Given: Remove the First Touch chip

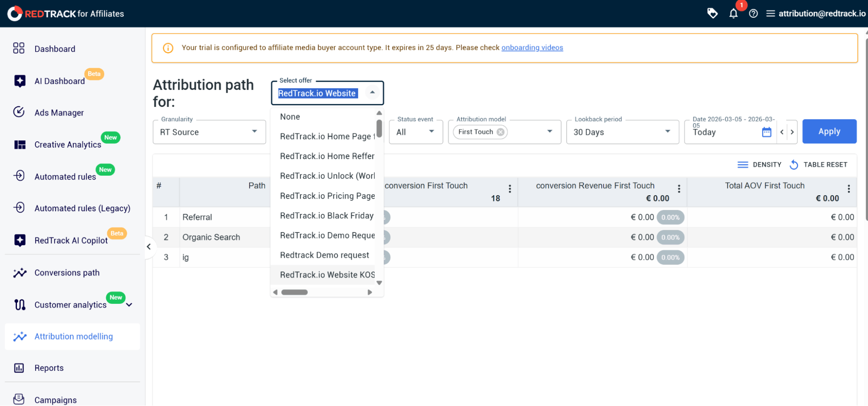Looking at the screenshot, I should click(x=501, y=132).
